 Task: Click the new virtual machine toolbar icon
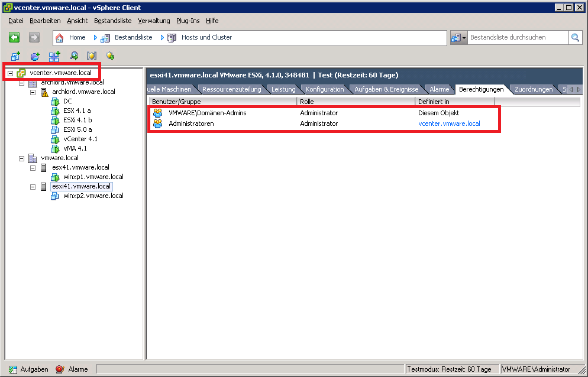click(x=16, y=56)
